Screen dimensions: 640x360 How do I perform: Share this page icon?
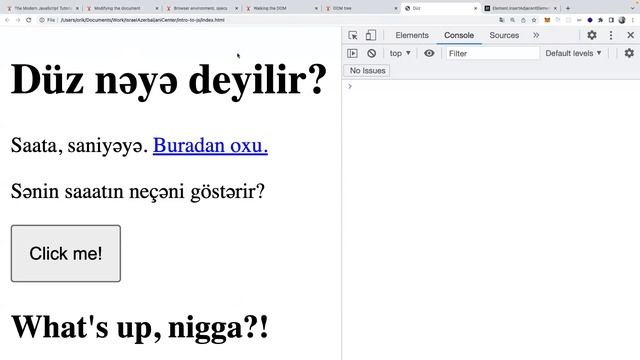[x=523, y=20]
